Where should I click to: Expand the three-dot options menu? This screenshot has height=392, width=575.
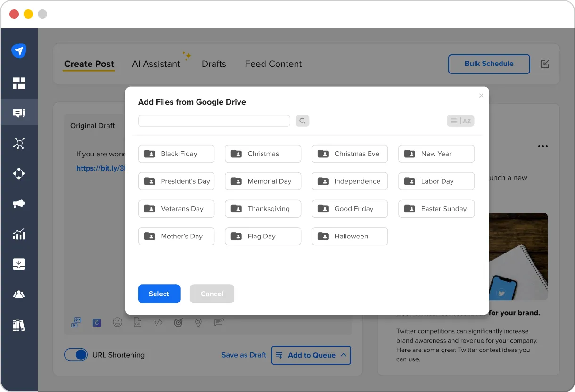point(543,146)
